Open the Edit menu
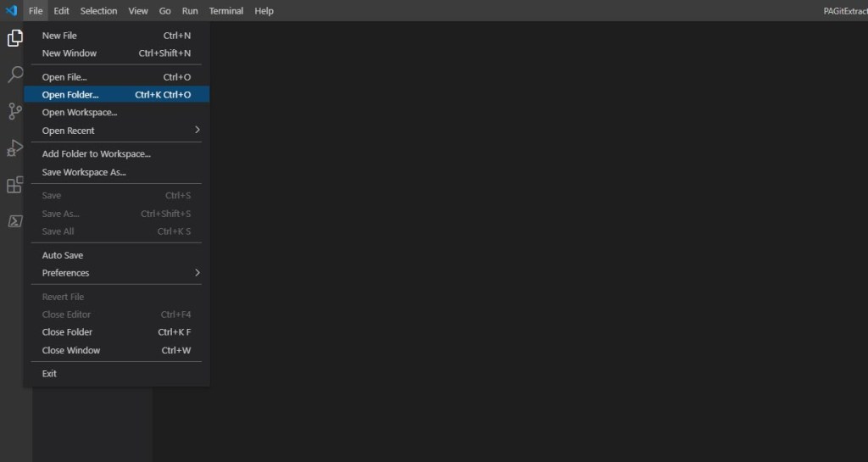The image size is (868, 462). coord(61,11)
